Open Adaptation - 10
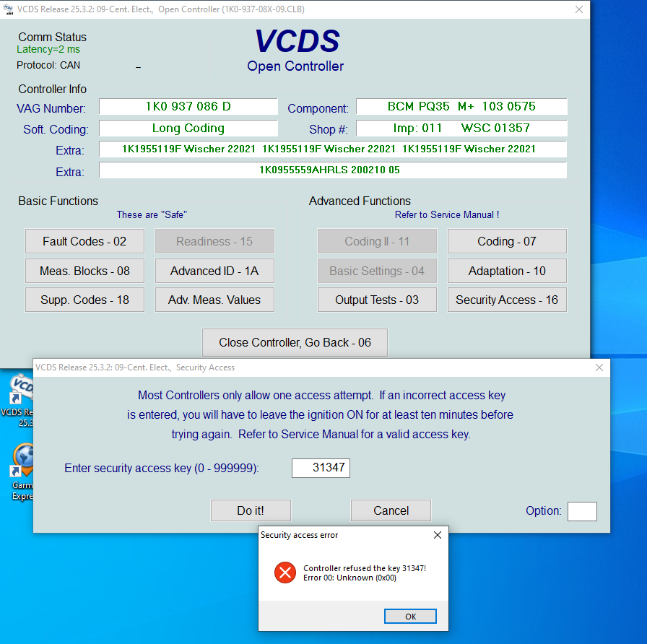Image resolution: width=647 pixels, height=644 pixels. pos(507,271)
